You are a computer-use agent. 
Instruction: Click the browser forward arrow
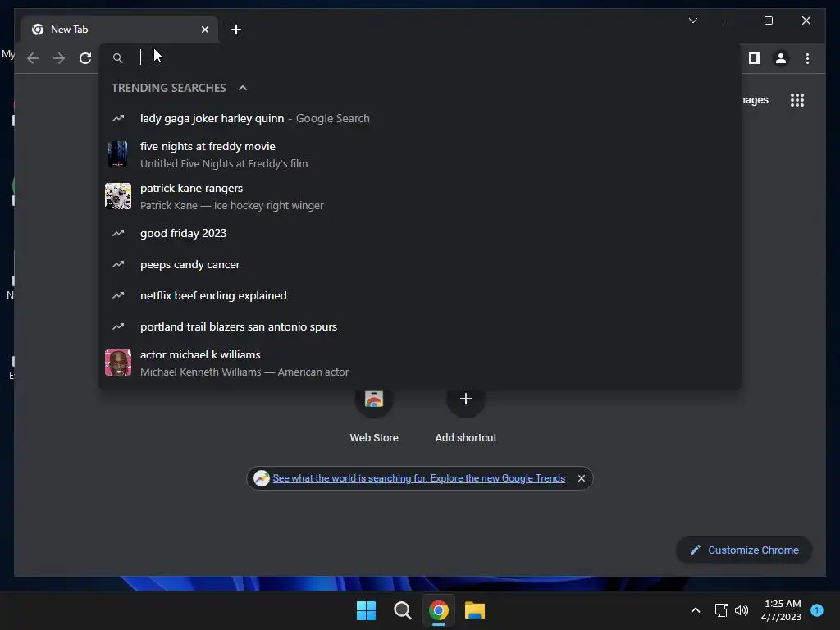click(x=59, y=58)
